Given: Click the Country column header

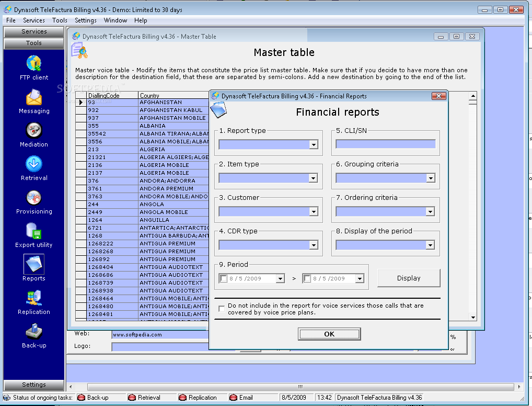Looking at the screenshot, I should [174, 95].
